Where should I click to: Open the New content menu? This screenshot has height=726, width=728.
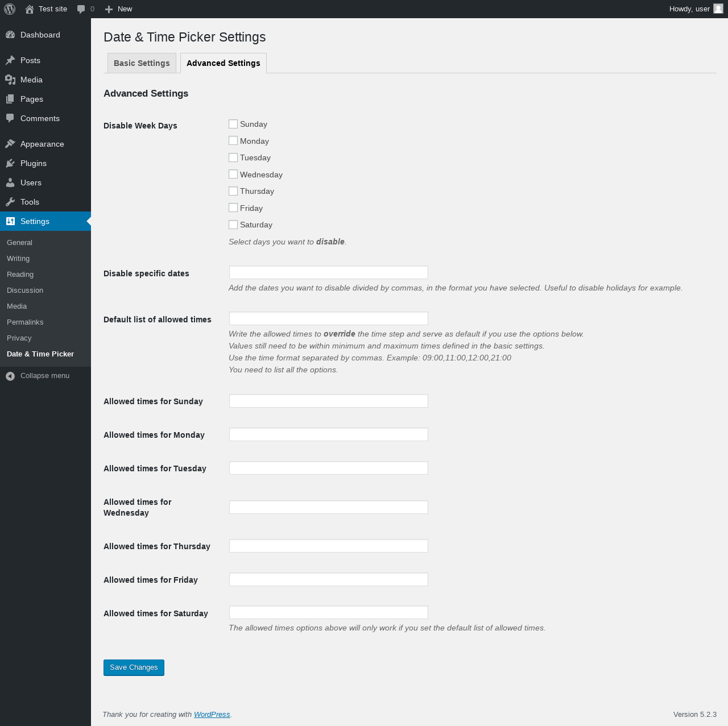[x=119, y=9]
